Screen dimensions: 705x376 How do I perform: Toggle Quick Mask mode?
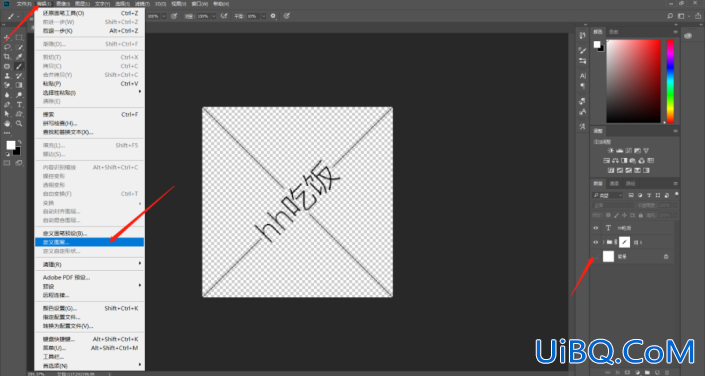pyautogui.click(x=7, y=163)
